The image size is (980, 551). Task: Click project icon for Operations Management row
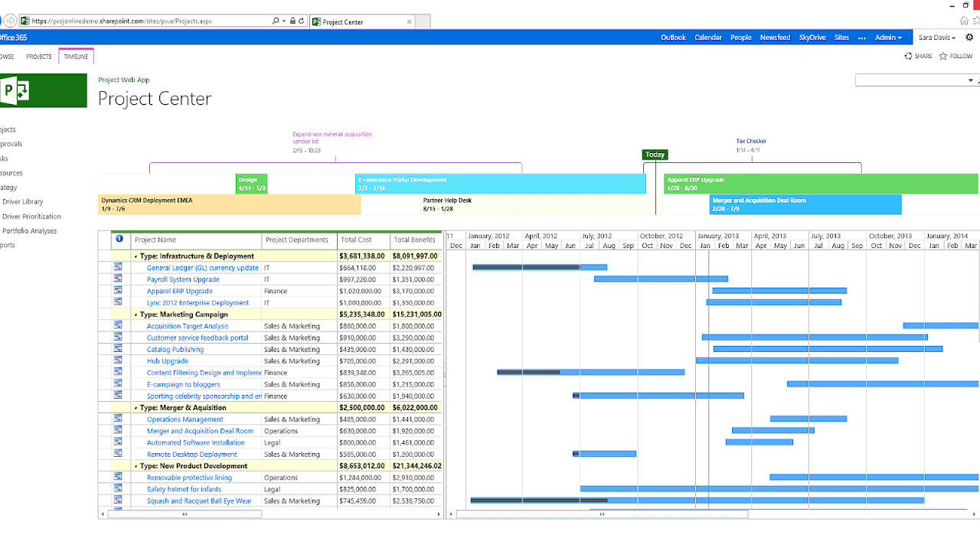(x=119, y=419)
